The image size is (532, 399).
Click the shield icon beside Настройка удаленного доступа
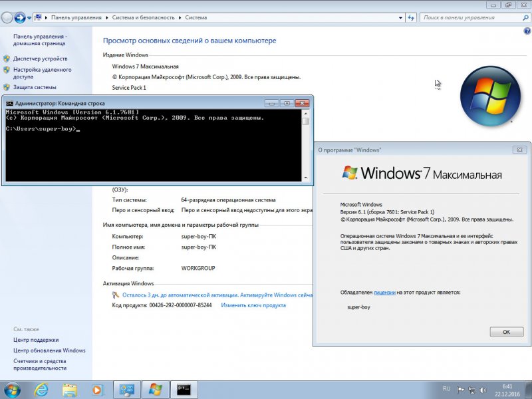coord(7,70)
